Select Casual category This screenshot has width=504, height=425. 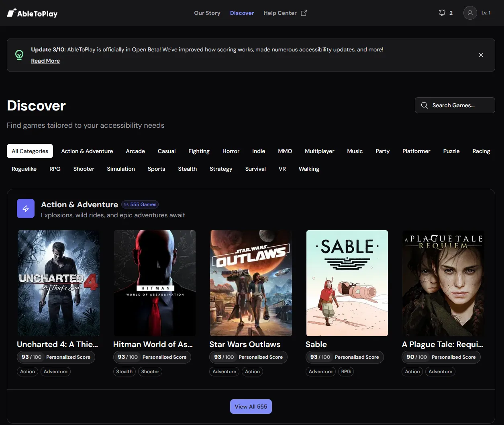(x=167, y=151)
